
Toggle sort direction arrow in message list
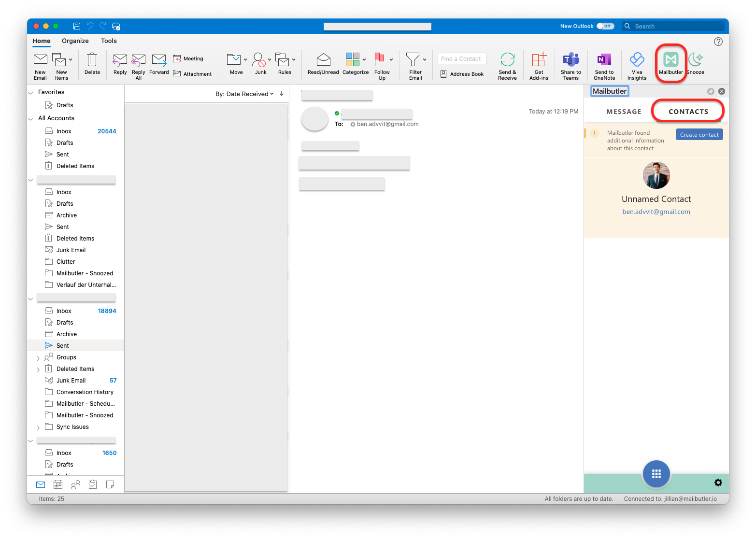pos(282,94)
